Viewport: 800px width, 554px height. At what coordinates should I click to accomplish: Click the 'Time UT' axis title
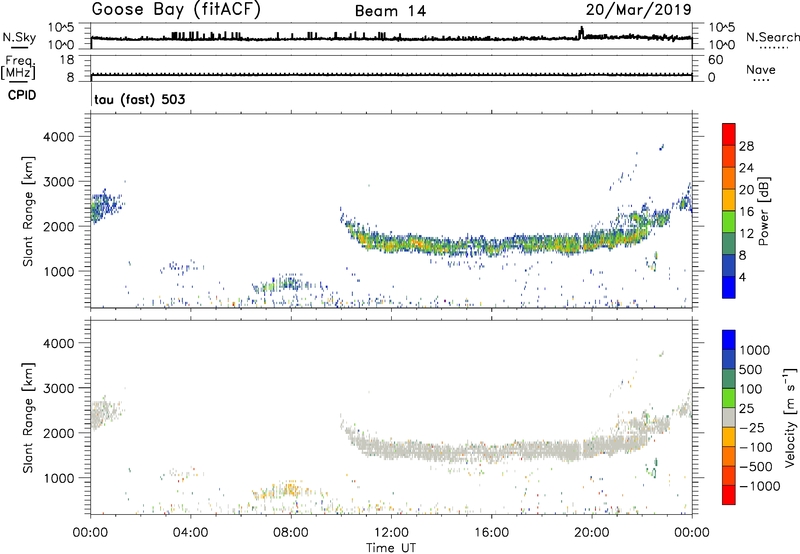click(391, 548)
